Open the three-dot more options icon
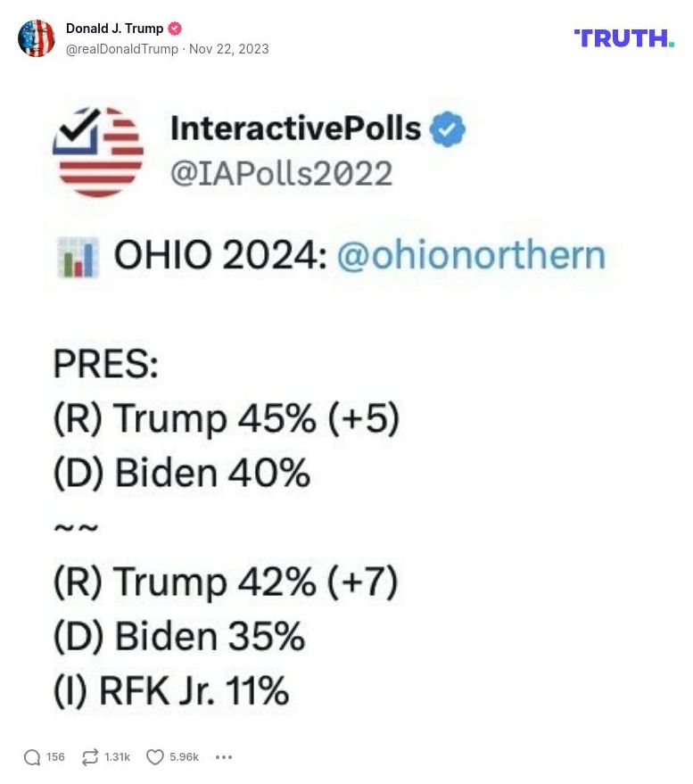 (222, 757)
